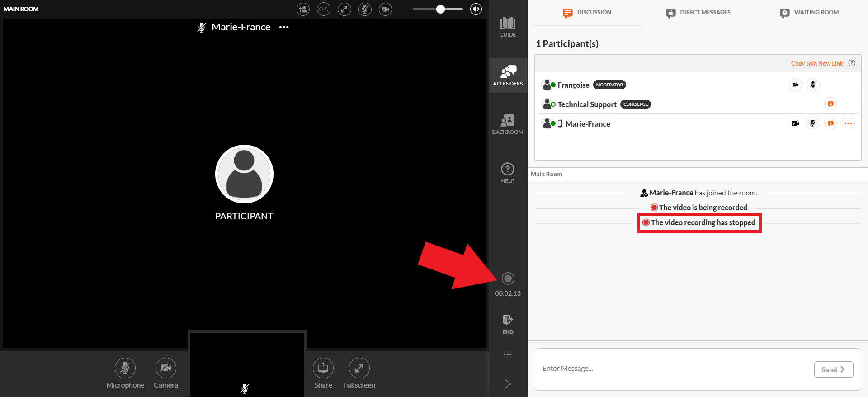Viewport: 868px width, 397px height.
Task: Click the promote participant icon in top toolbar
Action: click(303, 9)
